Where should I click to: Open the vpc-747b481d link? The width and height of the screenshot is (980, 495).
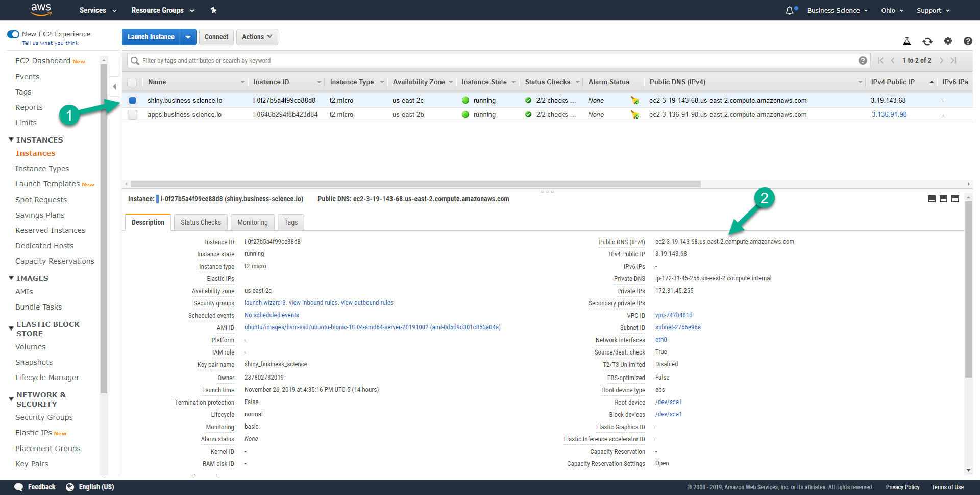click(674, 315)
